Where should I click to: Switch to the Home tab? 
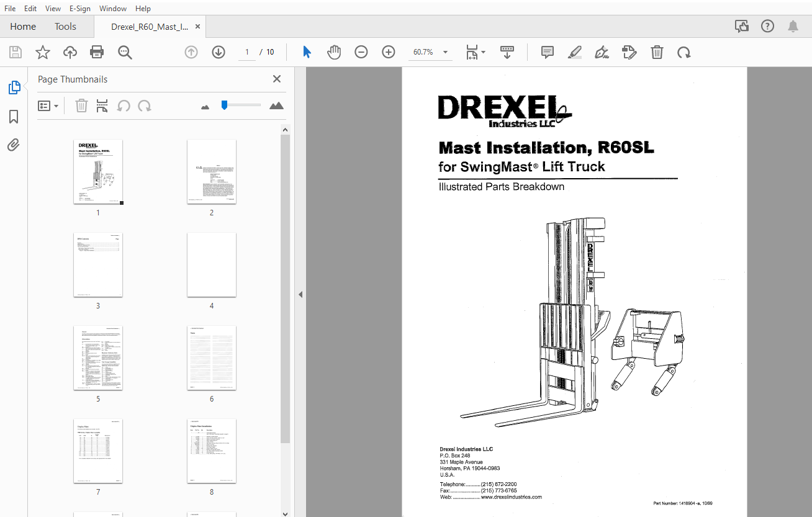point(23,27)
